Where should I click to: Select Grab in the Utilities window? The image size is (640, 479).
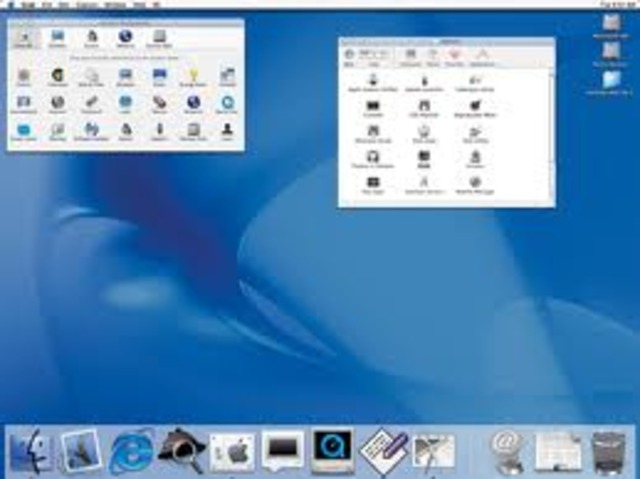click(x=424, y=160)
